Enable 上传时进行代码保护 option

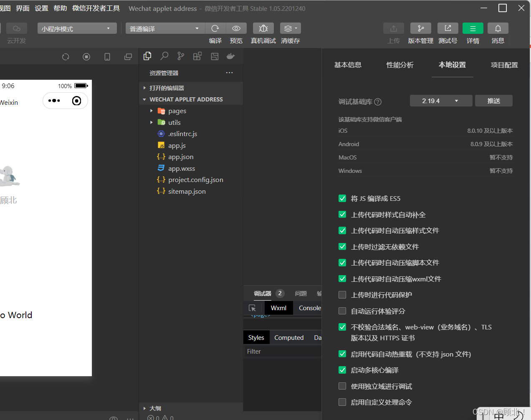(x=342, y=295)
